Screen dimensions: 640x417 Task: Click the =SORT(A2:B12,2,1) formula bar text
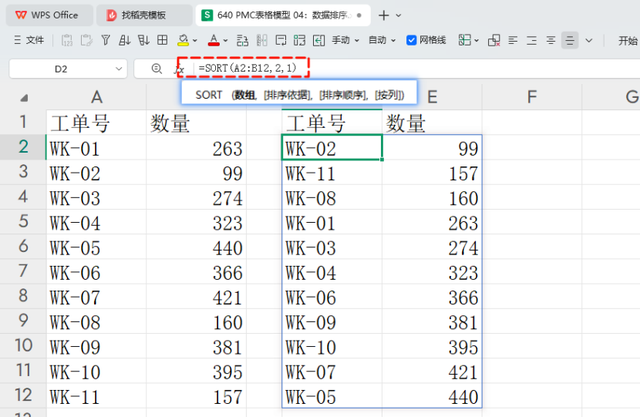coord(247,68)
